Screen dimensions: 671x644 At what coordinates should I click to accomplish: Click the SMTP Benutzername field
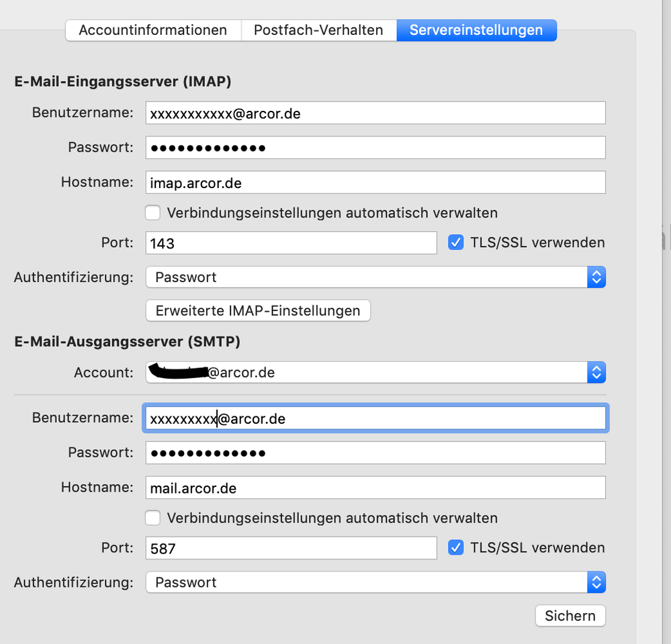pyautogui.click(x=375, y=418)
